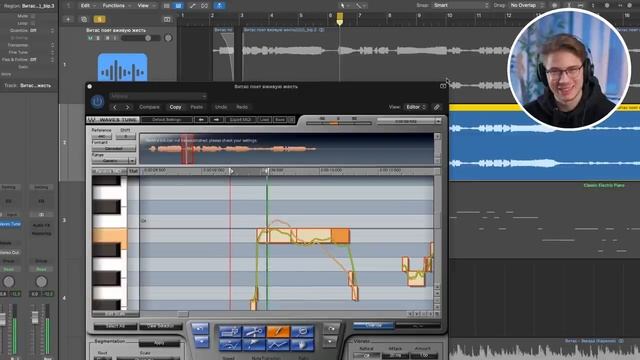Click the Waves undo left-arrow button
Viewport: 640px width, 360px height.
201,120
